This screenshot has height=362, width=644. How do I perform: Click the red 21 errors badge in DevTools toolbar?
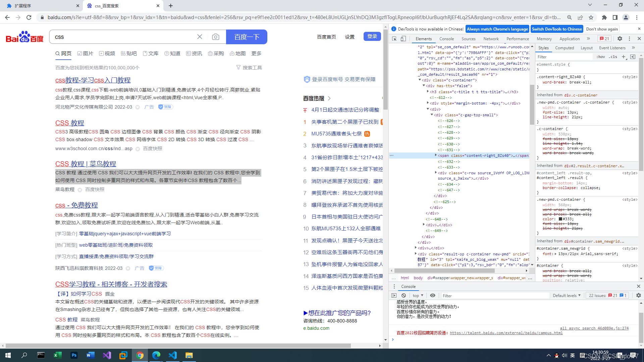tap(605, 39)
